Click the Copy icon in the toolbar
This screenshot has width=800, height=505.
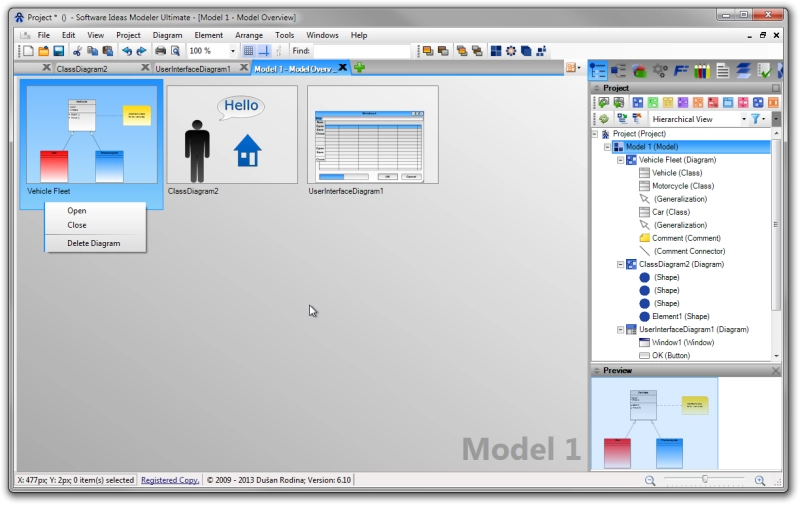[x=92, y=51]
